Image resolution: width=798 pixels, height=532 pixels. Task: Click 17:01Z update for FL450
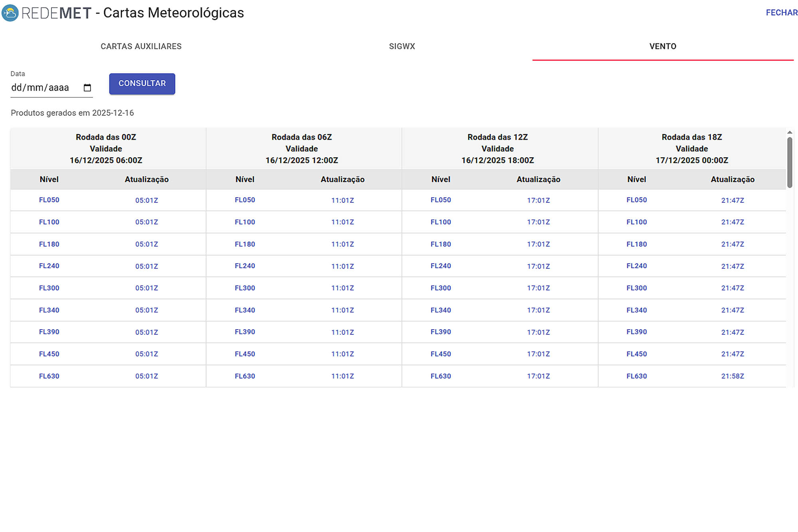[538, 354]
